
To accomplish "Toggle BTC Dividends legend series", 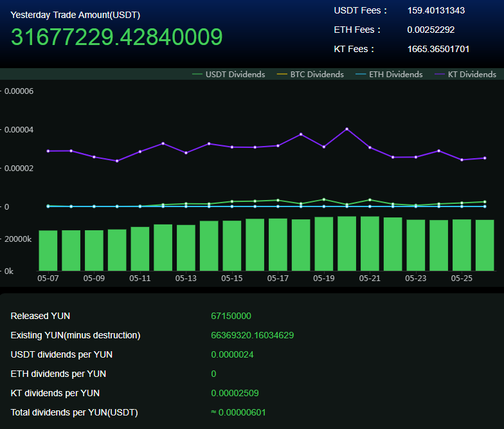I will point(310,75).
